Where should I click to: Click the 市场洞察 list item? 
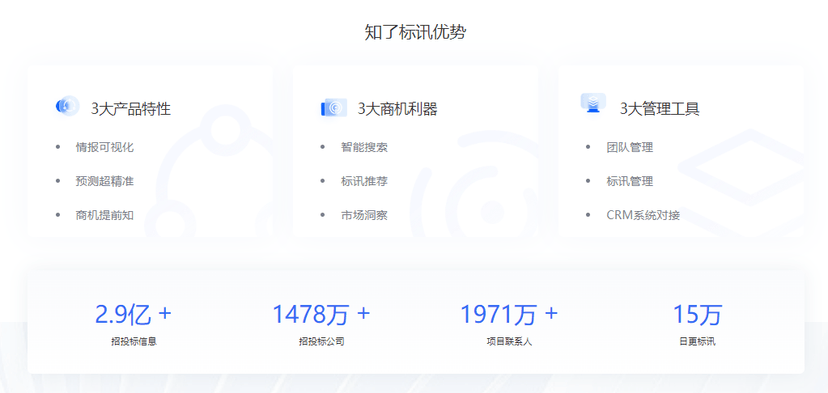pos(364,215)
